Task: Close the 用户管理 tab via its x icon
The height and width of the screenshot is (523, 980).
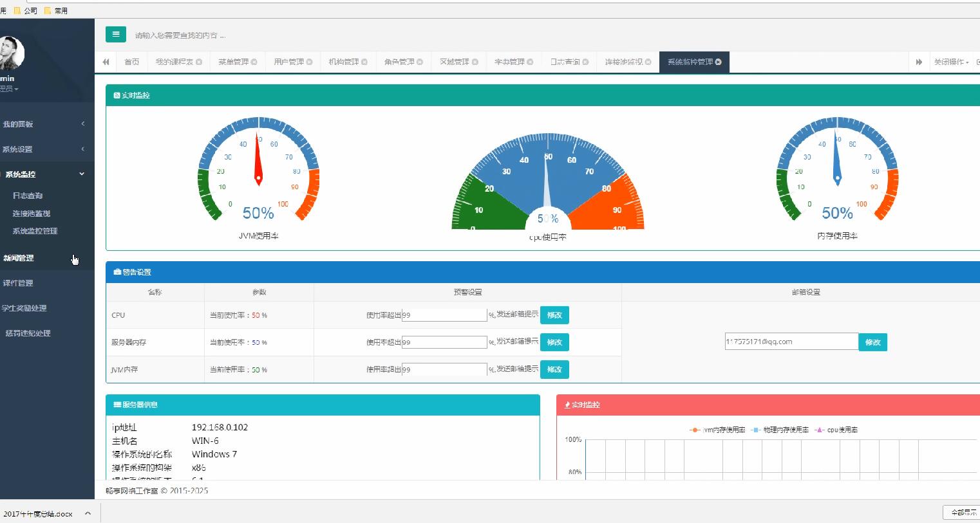Action: coord(309,62)
